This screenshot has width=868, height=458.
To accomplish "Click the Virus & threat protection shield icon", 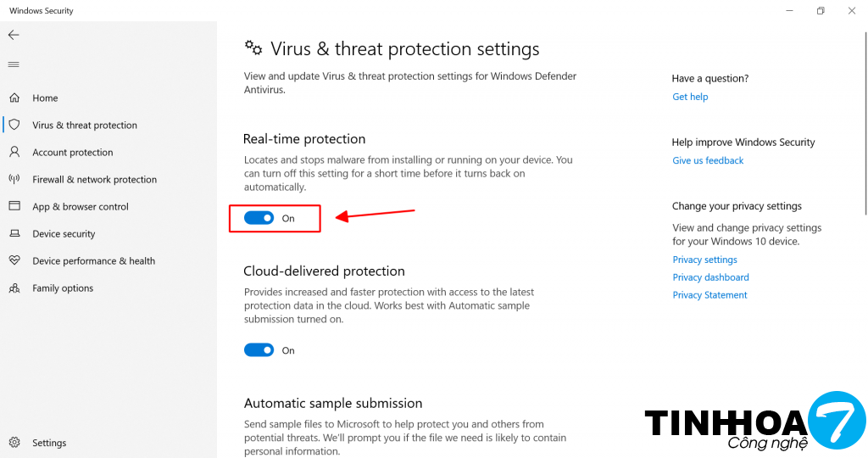I will tap(14, 125).
